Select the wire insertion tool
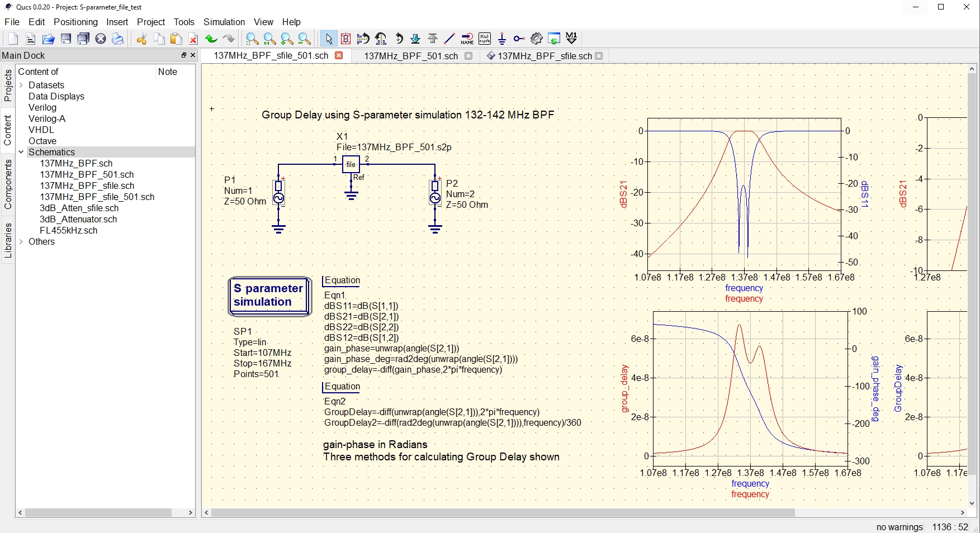This screenshot has height=533, width=980. coord(449,39)
